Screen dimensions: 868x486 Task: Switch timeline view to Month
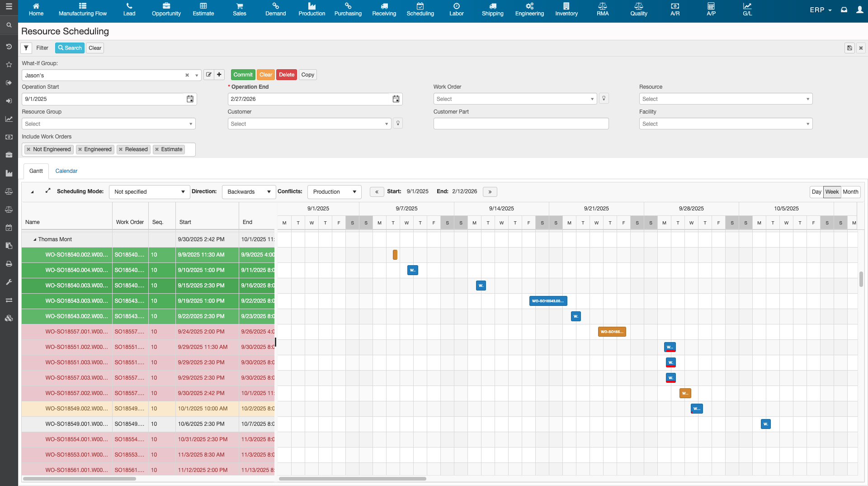click(x=850, y=192)
